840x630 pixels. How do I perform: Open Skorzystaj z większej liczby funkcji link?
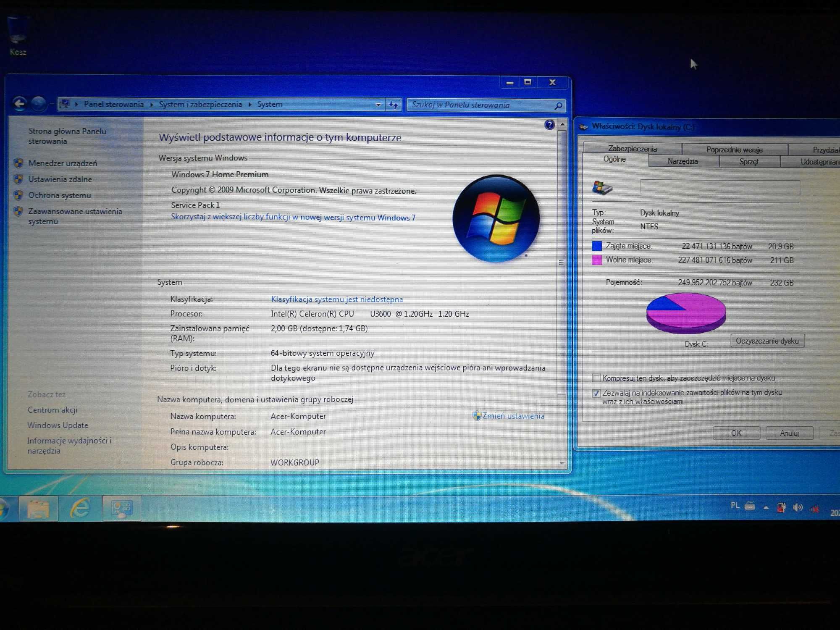pos(293,217)
